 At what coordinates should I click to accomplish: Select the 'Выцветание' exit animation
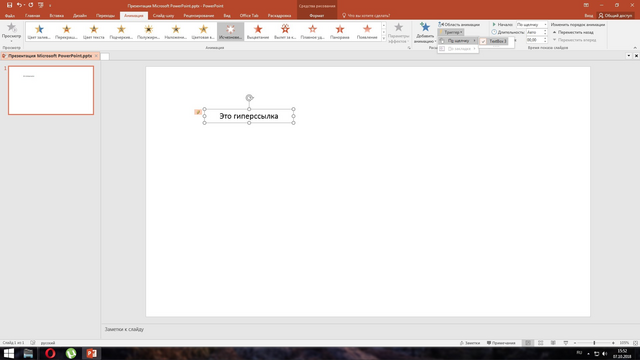point(258,31)
